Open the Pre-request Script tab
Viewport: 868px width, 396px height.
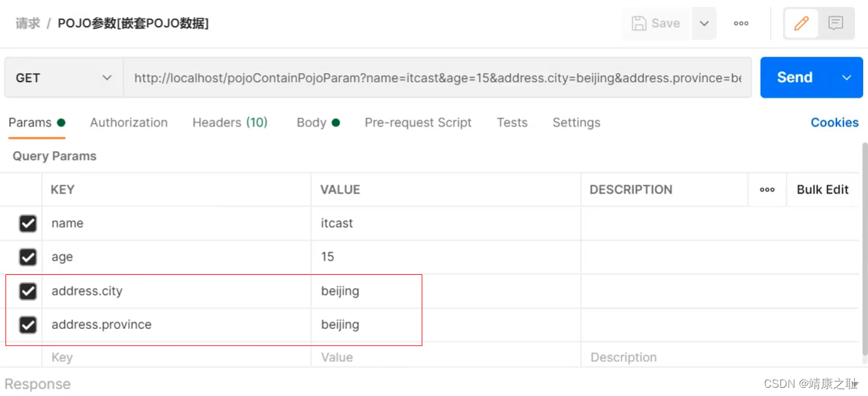(418, 122)
